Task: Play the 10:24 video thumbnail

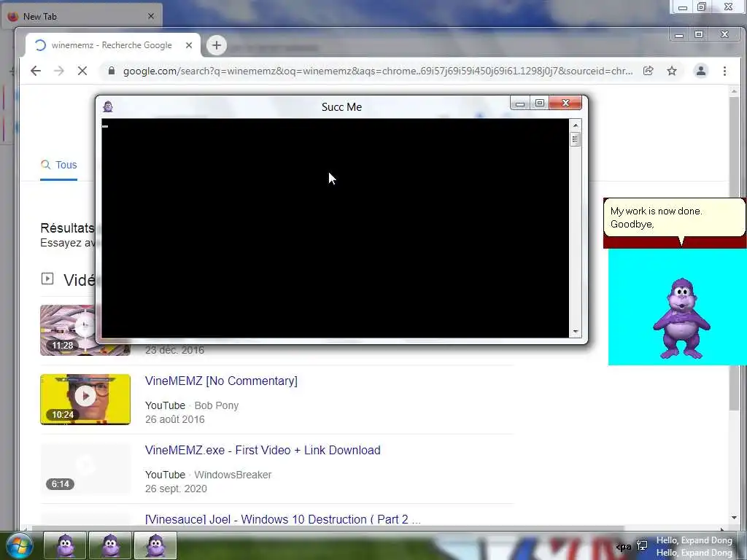Action: (85, 399)
